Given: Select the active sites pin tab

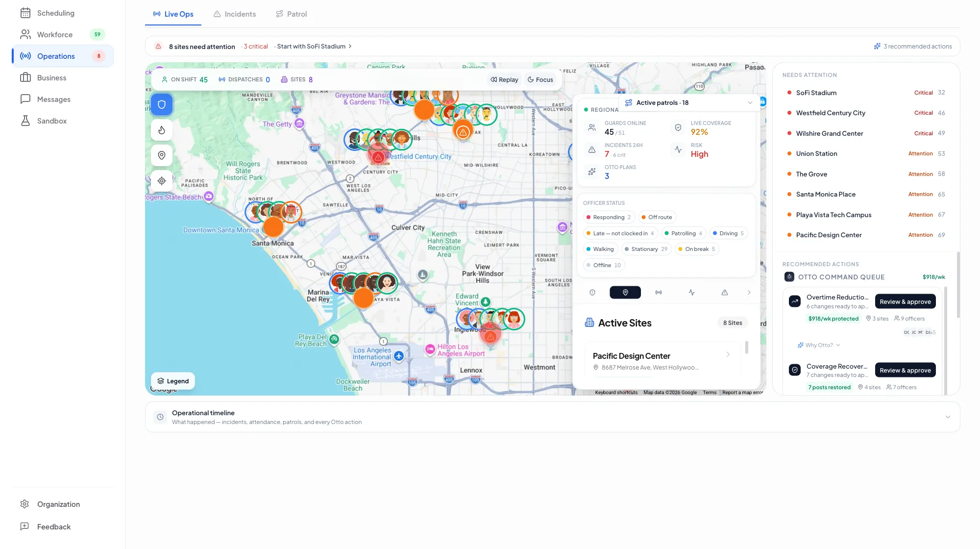Looking at the screenshot, I should pos(625,293).
